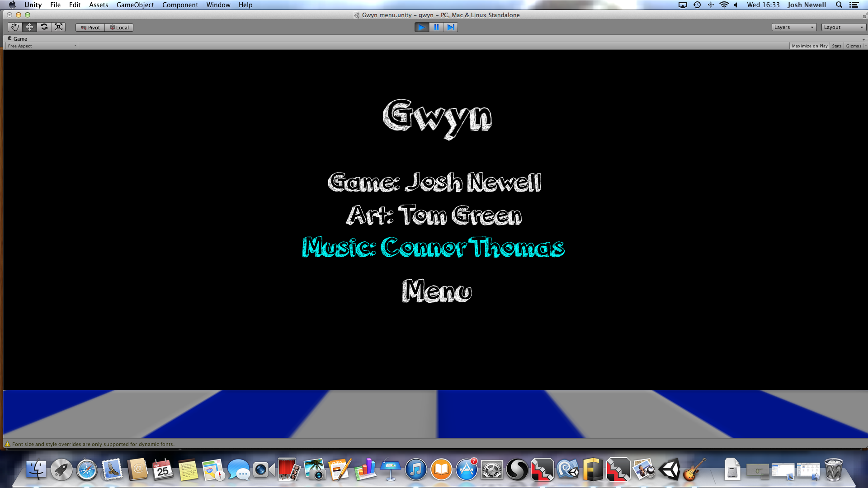Click the font warning message in status bar
The height and width of the screenshot is (488, 868).
click(x=93, y=444)
